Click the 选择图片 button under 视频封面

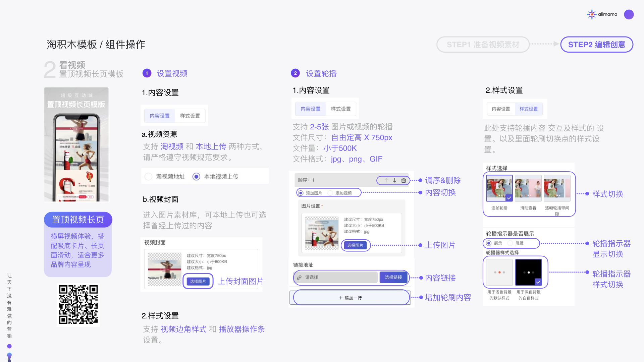click(198, 282)
